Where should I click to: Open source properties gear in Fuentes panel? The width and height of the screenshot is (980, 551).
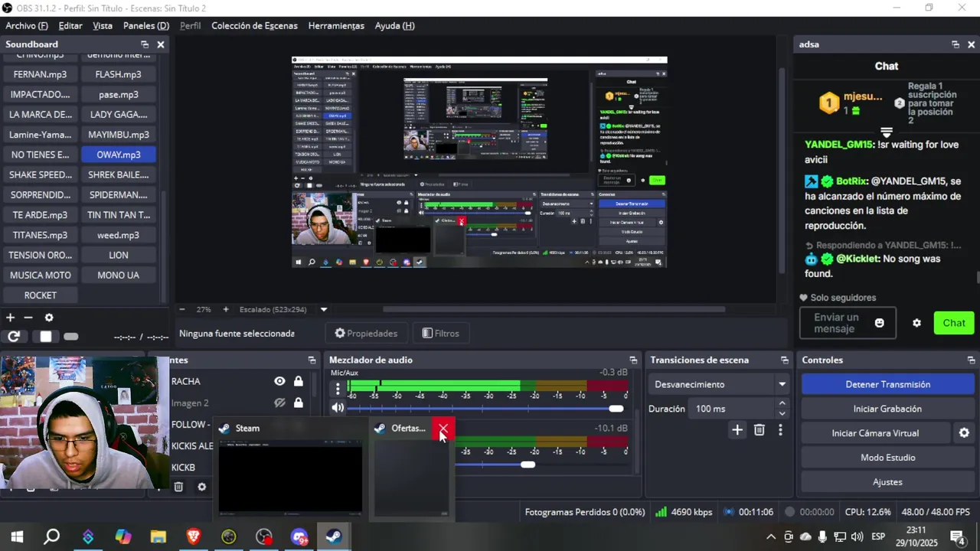click(x=202, y=486)
